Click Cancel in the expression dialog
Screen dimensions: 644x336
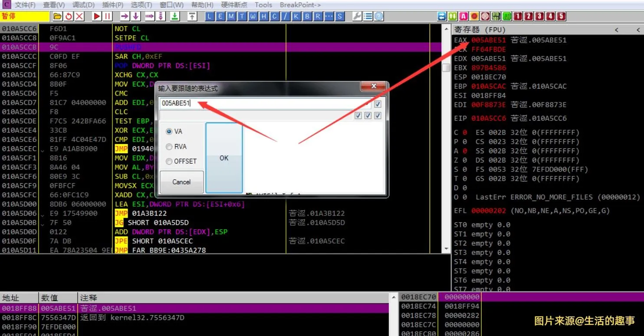pyautogui.click(x=181, y=182)
